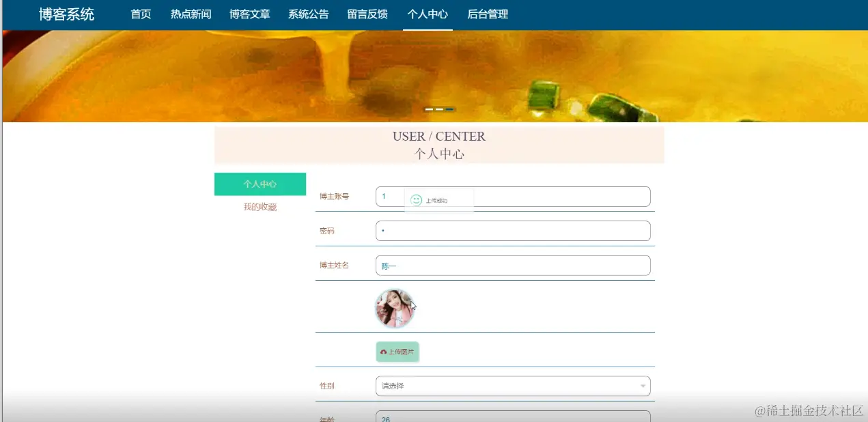This screenshot has width=868, height=422.
Task: Click the 博主账号 input containing 1
Action: click(513, 196)
